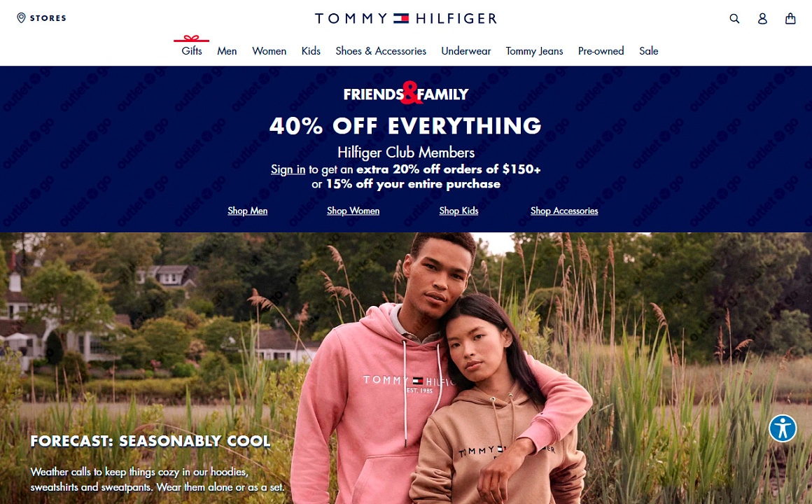Open the Gifts menu
Image resolution: width=812 pixels, height=504 pixels.
tap(192, 51)
